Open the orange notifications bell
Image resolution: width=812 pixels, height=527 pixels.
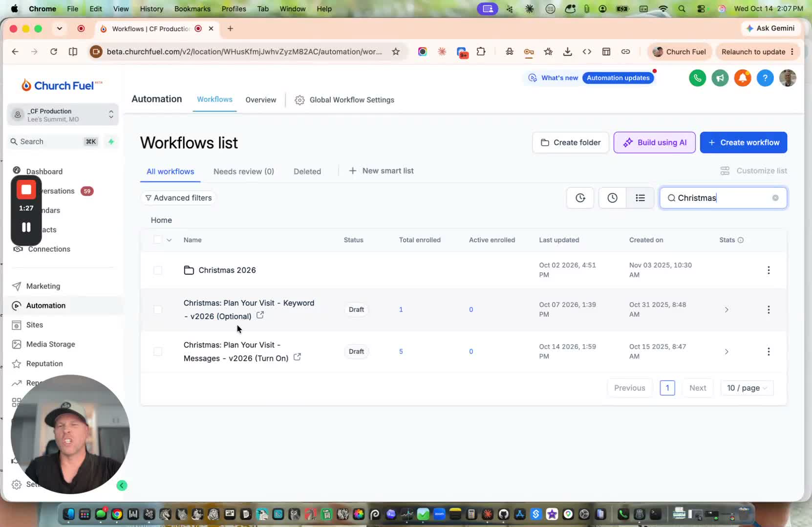pos(743,78)
